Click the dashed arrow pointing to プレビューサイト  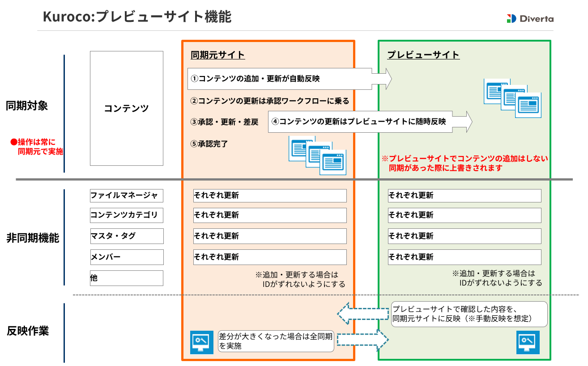pos(362,340)
